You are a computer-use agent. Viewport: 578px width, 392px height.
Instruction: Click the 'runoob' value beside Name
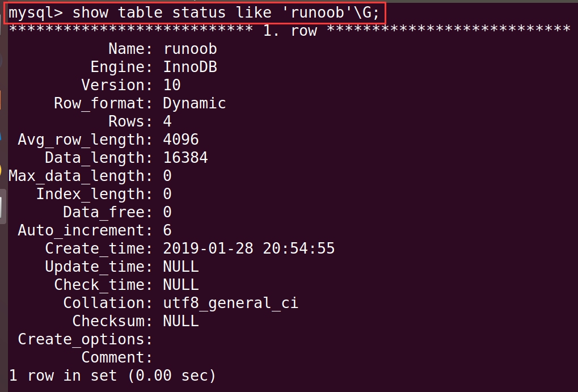(x=189, y=49)
